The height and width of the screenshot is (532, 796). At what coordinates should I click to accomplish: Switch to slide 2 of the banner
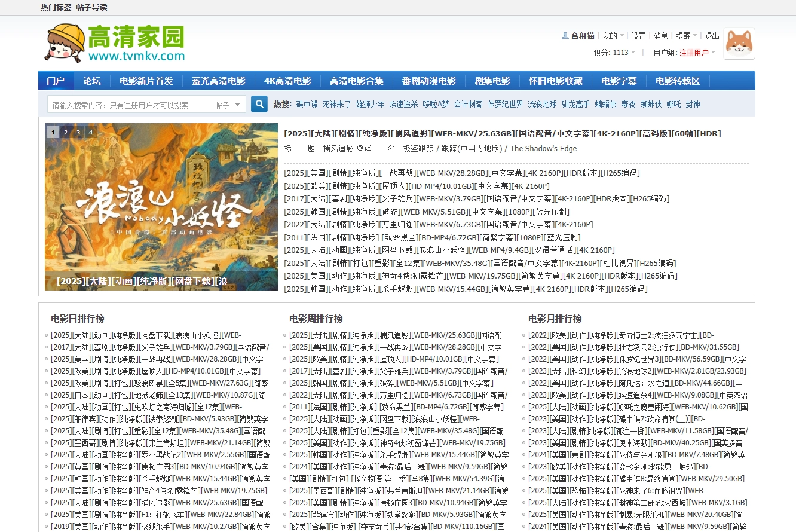coord(66,133)
